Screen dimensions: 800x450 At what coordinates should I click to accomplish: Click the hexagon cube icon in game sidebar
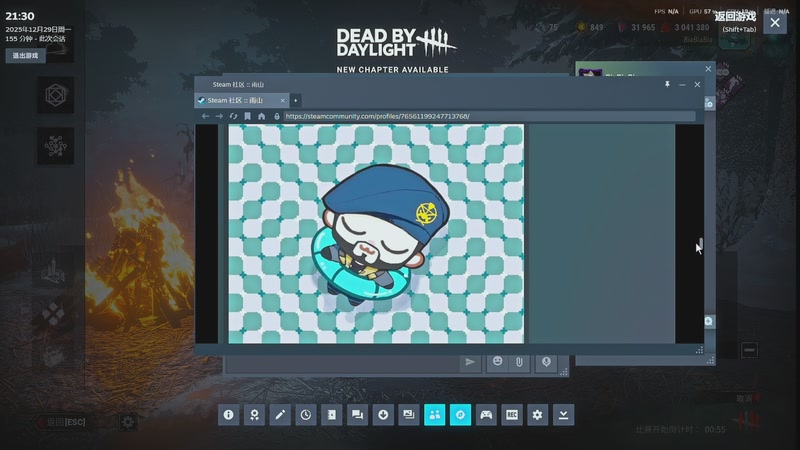(x=56, y=95)
